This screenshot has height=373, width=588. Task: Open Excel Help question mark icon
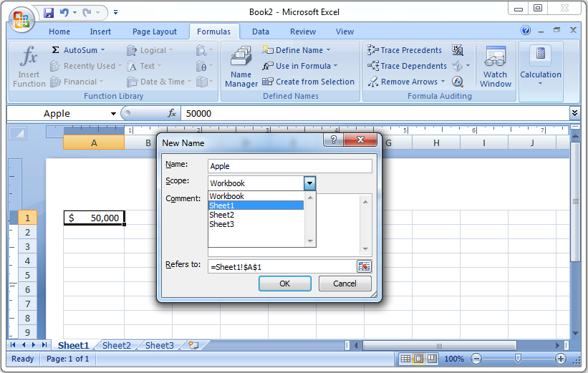[526, 30]
